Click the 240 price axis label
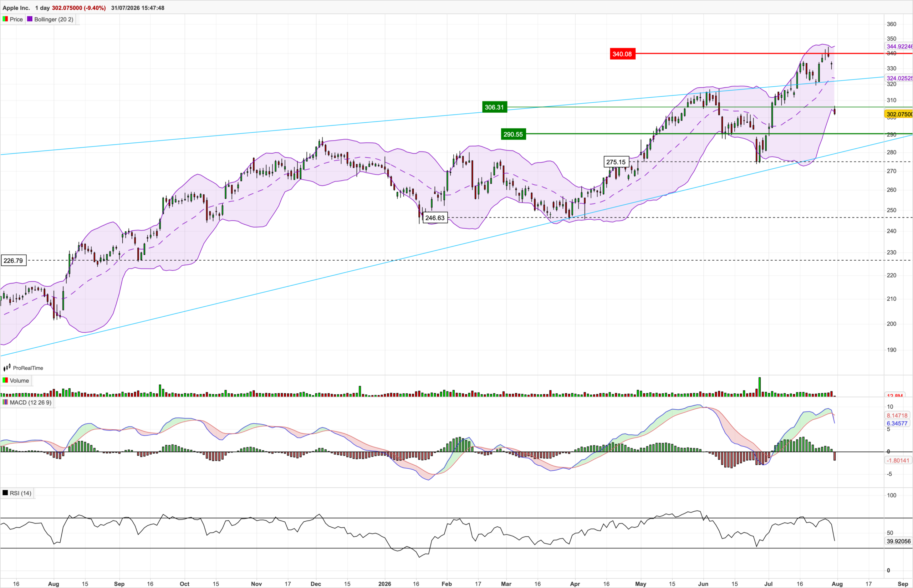913x588 pixels. (x=891, y=231)
